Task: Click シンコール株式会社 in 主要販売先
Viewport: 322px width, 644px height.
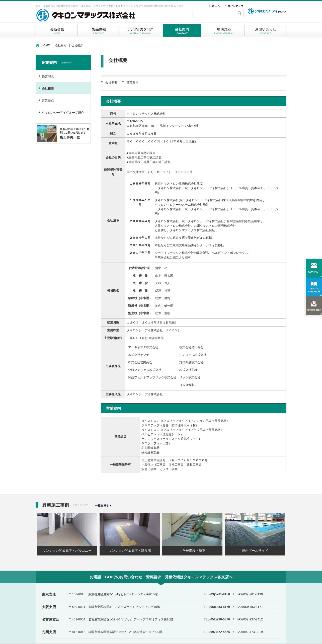Action: [193, 355]
